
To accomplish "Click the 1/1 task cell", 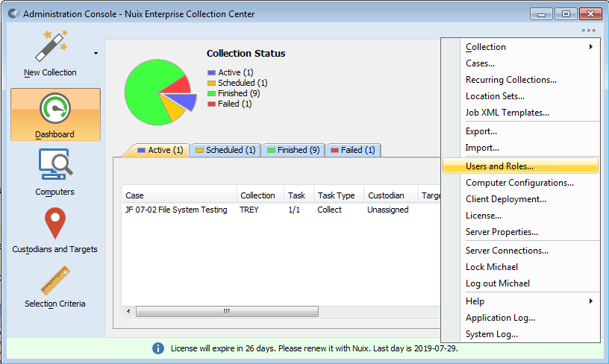I will [294, 210].
